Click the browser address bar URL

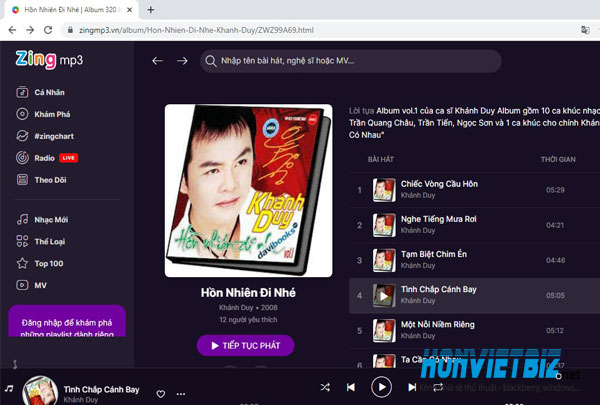pos(196,30)
